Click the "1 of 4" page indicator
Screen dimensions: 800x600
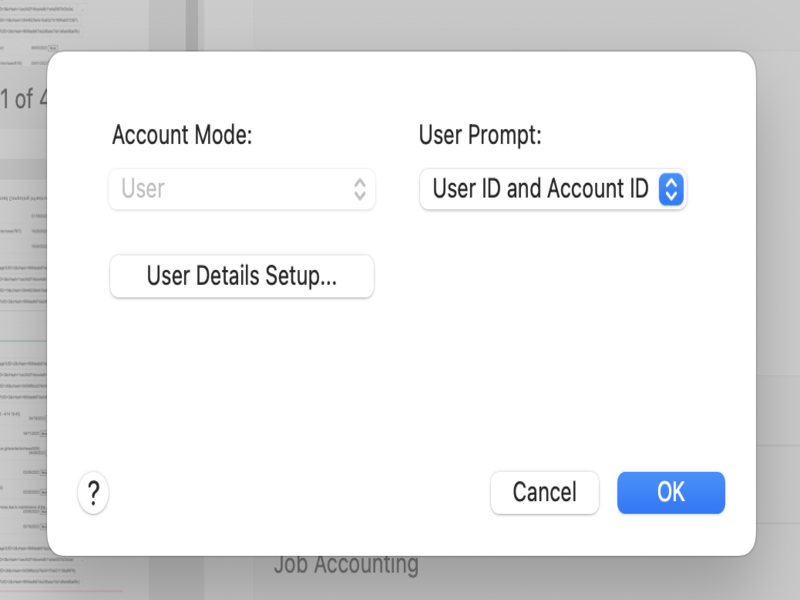pyautogui.click(x=24, y=99)
